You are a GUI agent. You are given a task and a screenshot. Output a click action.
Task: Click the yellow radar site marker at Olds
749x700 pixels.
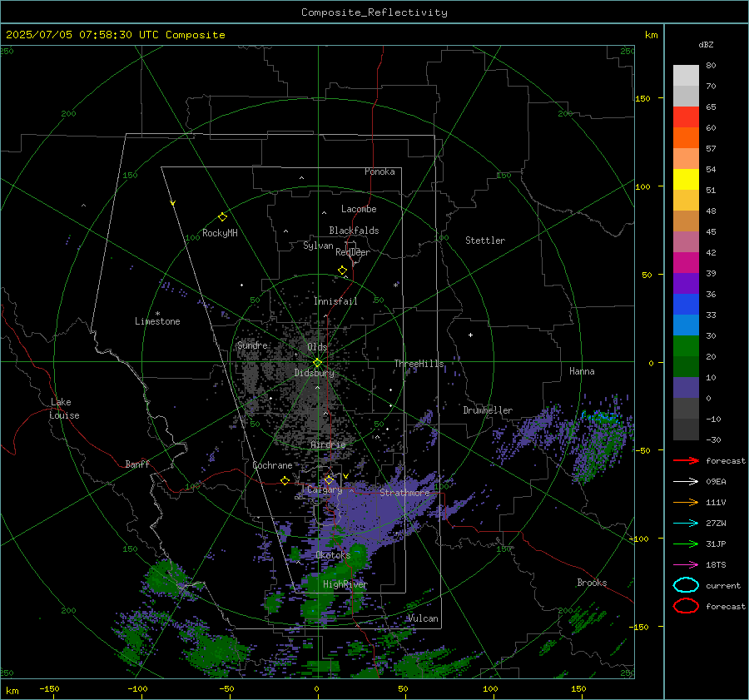[x=317, y=363]
